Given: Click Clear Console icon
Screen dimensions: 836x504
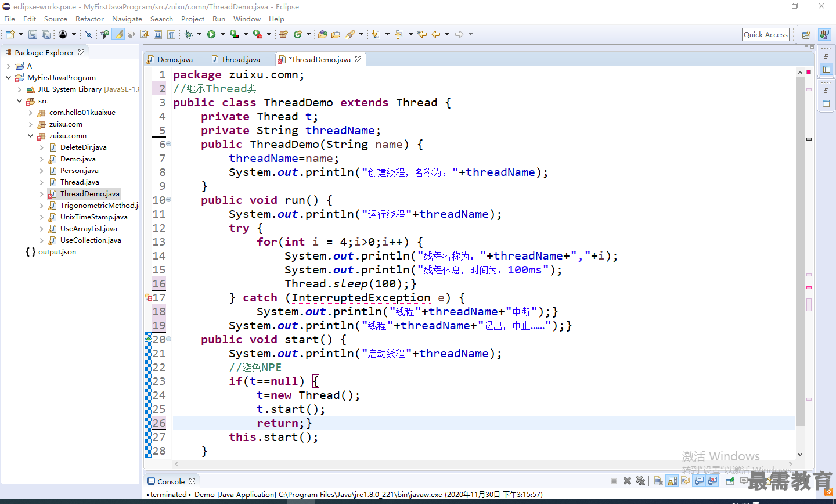Looking at the screenshot, I should [658, 481].
